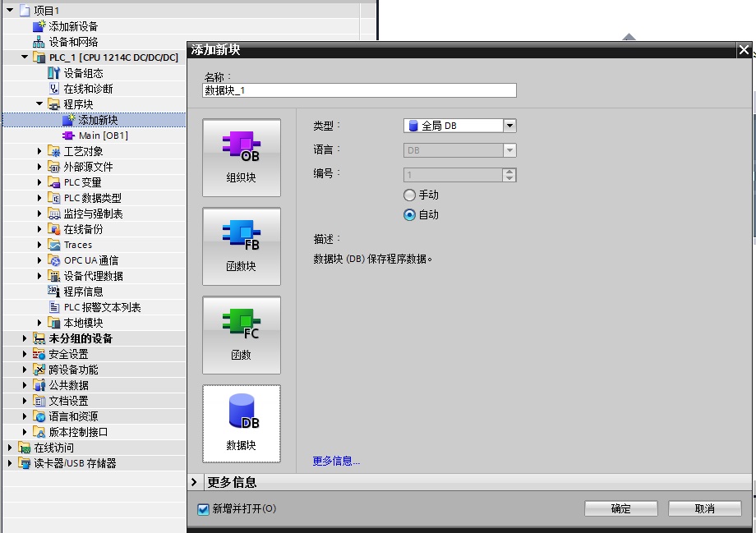Increase the 编号 number stepper

coord(509,172)
